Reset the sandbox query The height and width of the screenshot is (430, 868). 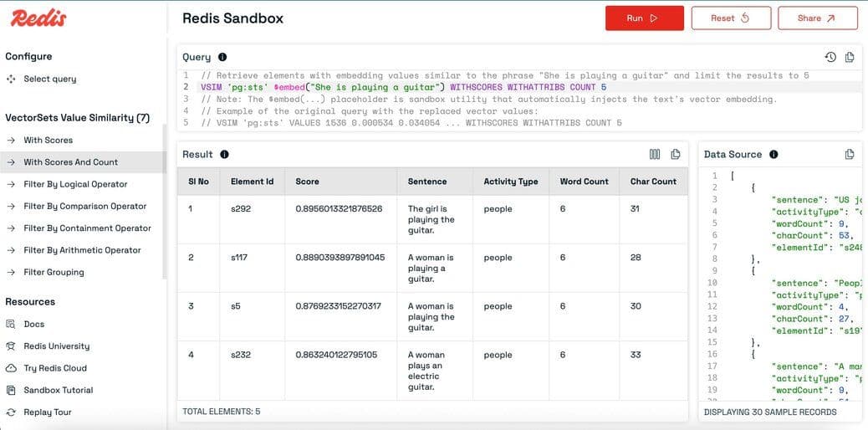(729, 18)
